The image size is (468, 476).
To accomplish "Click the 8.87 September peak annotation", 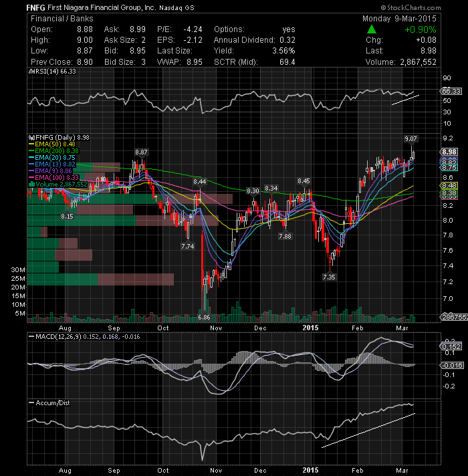I will pos(141,152).
